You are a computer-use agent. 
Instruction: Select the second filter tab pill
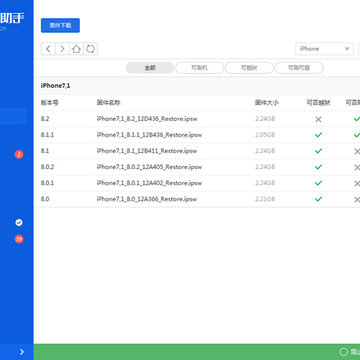click(x=199, y=68)
